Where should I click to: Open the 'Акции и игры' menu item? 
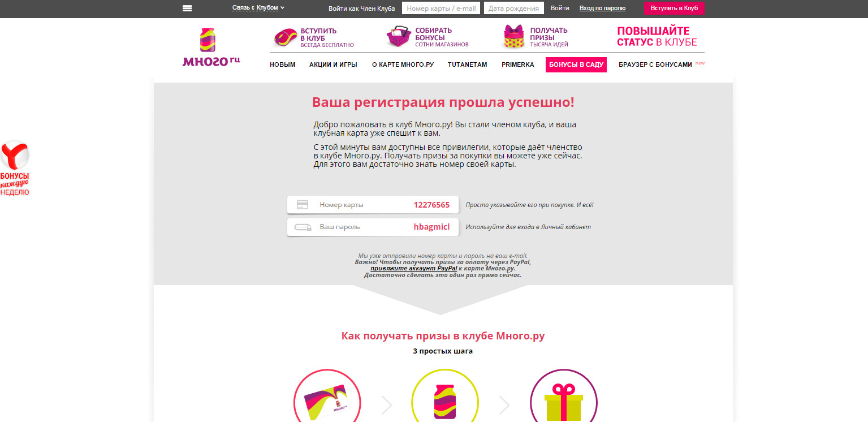333,64
